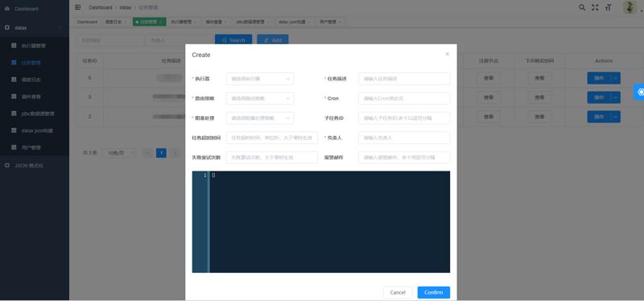Image resolution: width=644 pixels, height=301 pixels.
Task: Click the 报警邮件 input field
Action: (404, 157)
